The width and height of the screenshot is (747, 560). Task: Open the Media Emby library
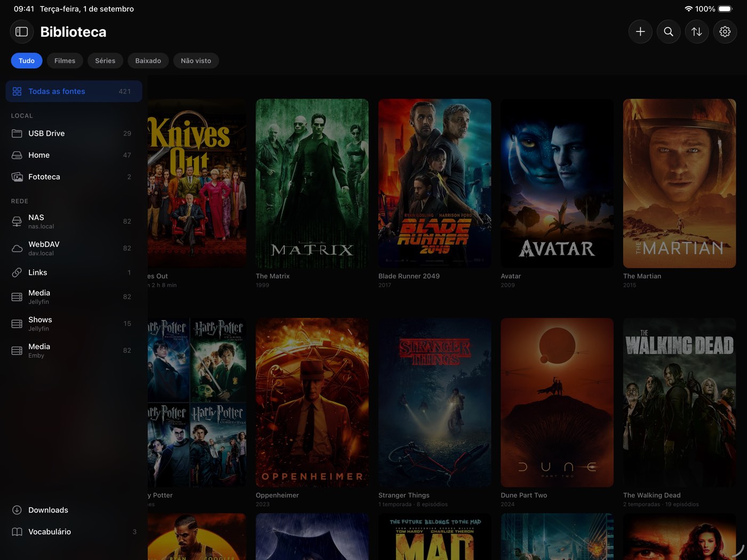(74, 350)
